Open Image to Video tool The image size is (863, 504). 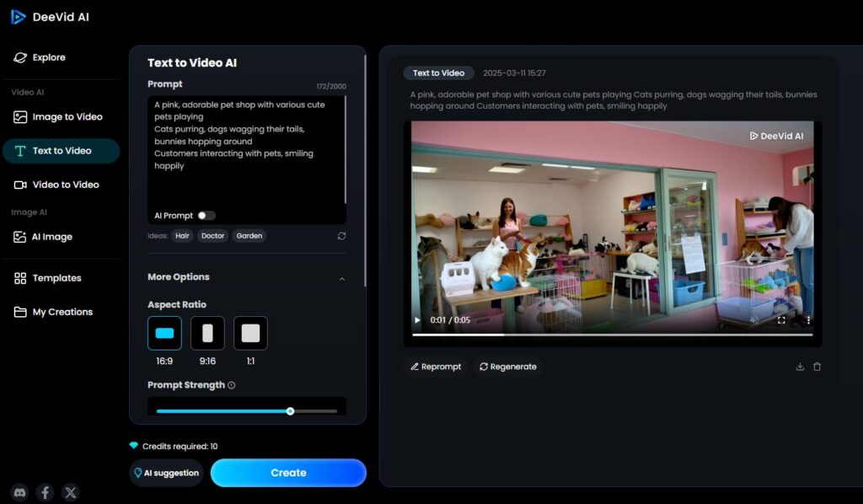point(58,116)
